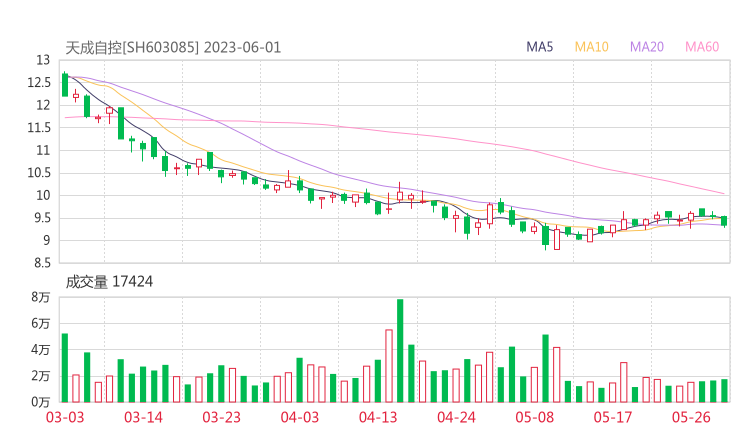Click the MA5 legend label

click(x=539, y=47)
